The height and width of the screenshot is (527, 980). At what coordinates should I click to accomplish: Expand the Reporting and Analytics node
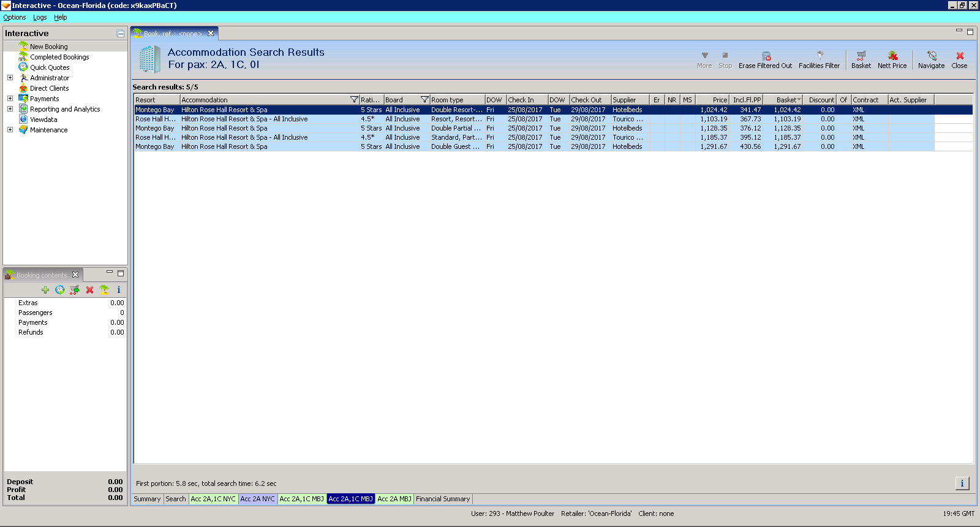10,109
